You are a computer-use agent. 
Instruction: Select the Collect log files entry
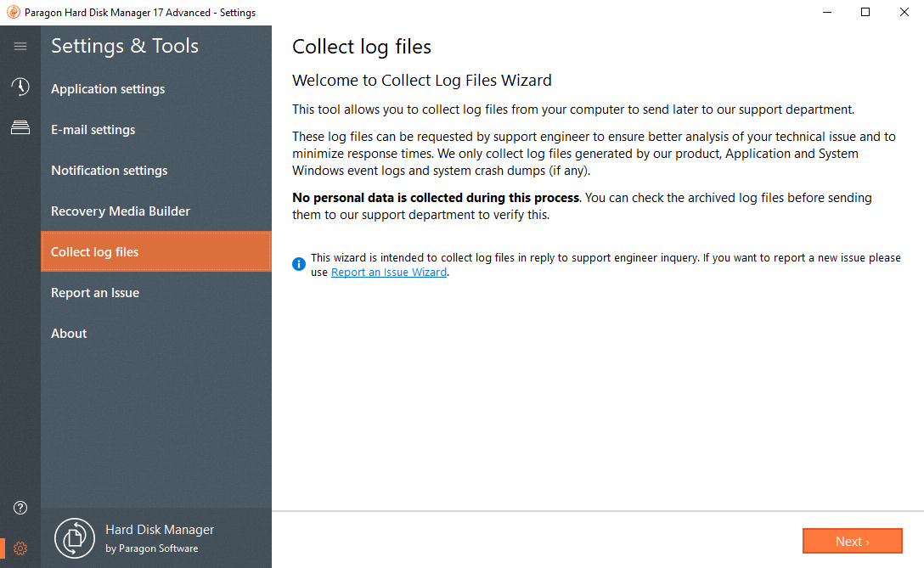click(95, 251)
